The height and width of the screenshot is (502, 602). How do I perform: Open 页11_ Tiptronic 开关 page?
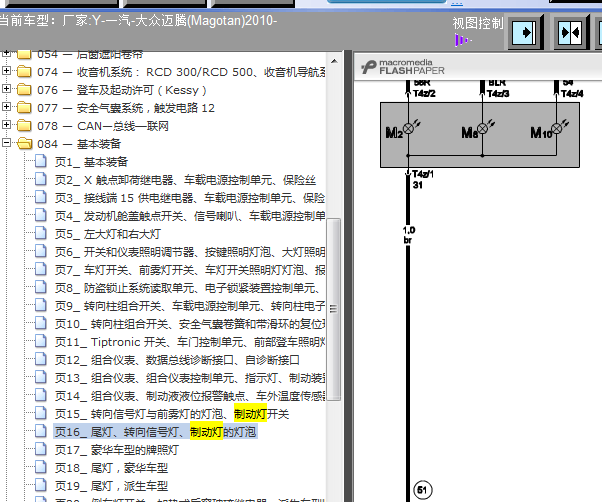tap(190, 342)
